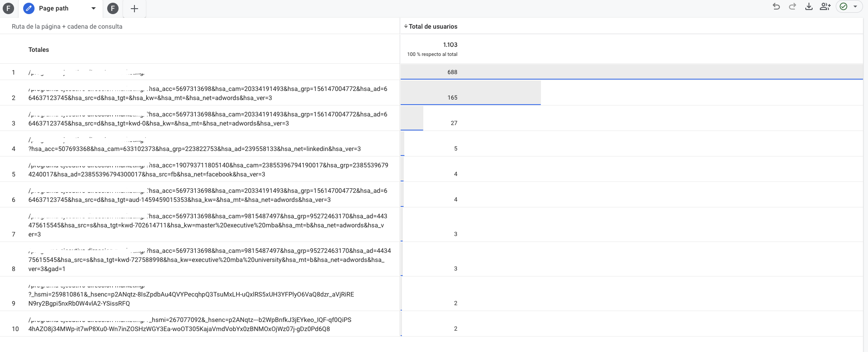
Task: Add a new tab with plus icon
Action: pos(134,8)
